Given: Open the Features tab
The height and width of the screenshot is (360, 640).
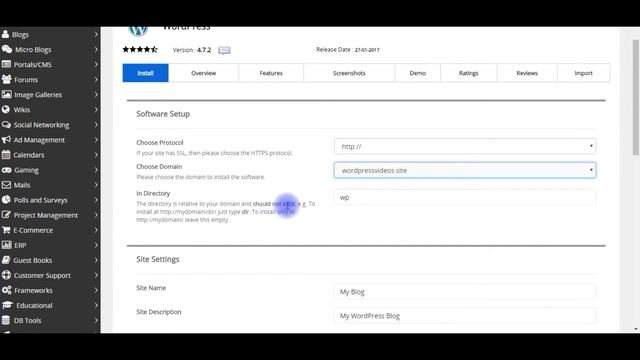Looking at the screenshot, I should pos(271,73).
